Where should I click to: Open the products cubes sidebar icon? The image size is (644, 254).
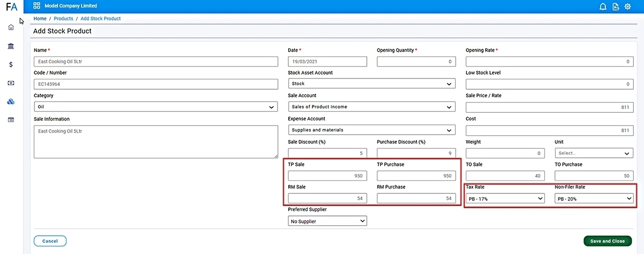click(x=11, y=101)
